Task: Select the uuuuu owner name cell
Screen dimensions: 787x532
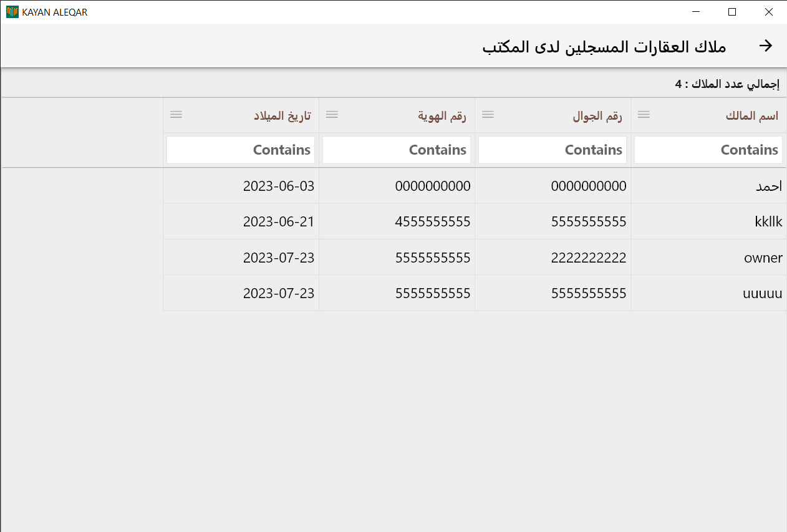Action: (x=762, y=293)
